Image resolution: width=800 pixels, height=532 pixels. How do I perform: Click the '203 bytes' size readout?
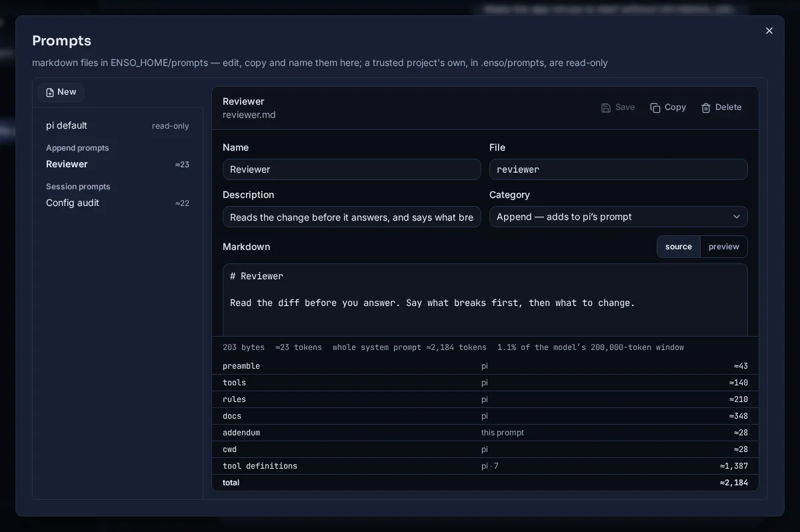[x=243, y=347]
